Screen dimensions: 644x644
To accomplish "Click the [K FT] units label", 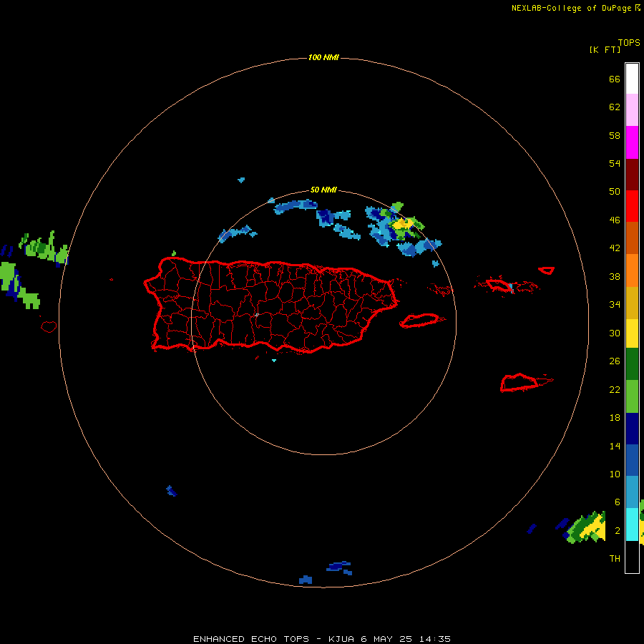I will click(x=605, y=49).
